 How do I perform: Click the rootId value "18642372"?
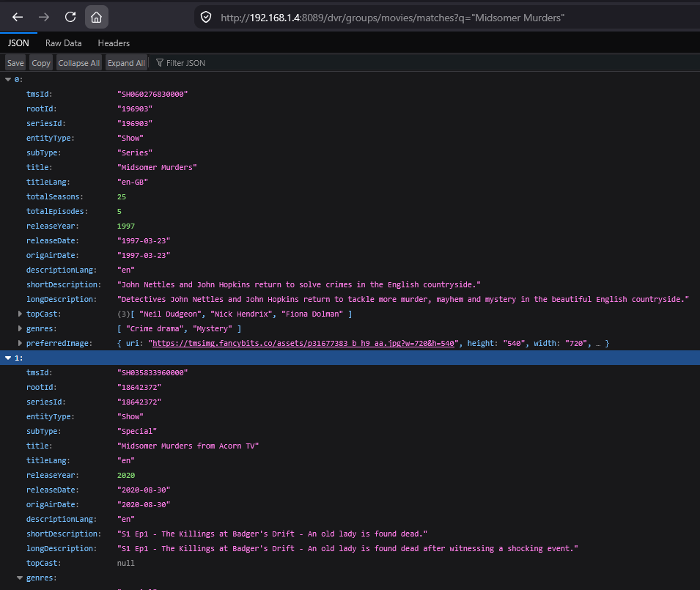(x=139, y=388)
